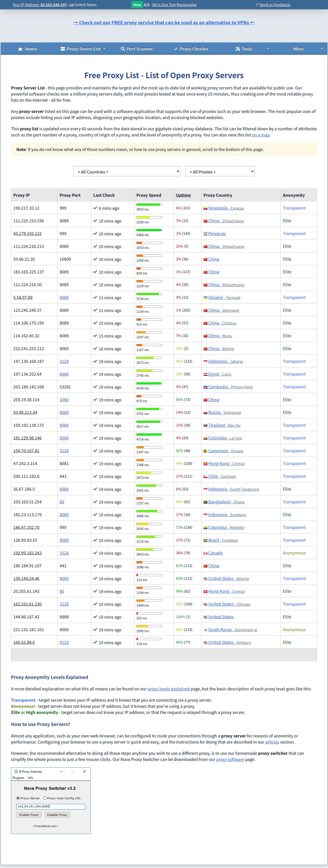
Task: Click speed bar showing 5464 ms
Action: point(149,230)
